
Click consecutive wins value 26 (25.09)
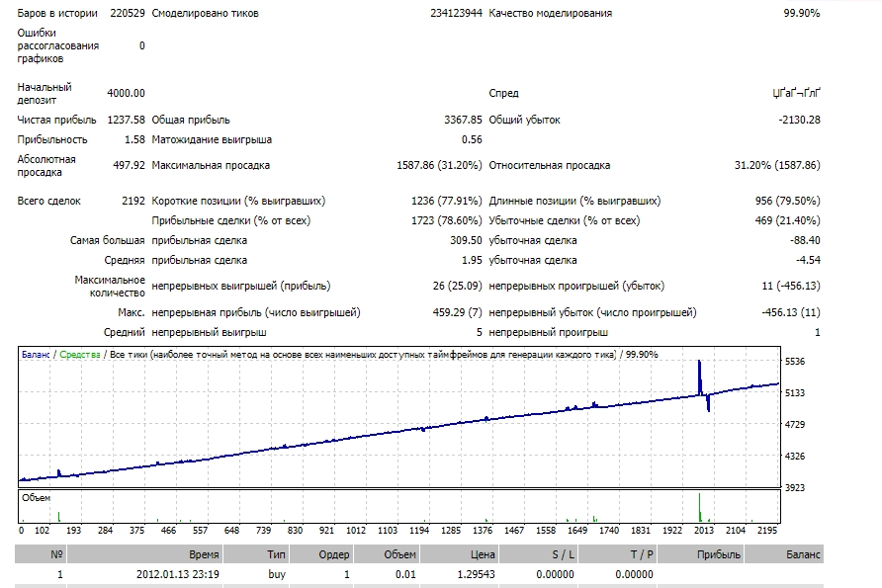click(x=457, y=287)
